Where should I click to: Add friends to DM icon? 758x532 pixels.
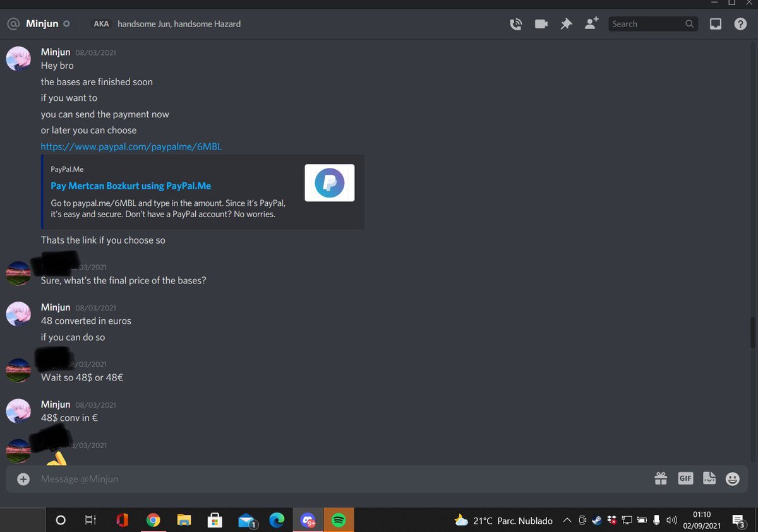tap(591, 23)
